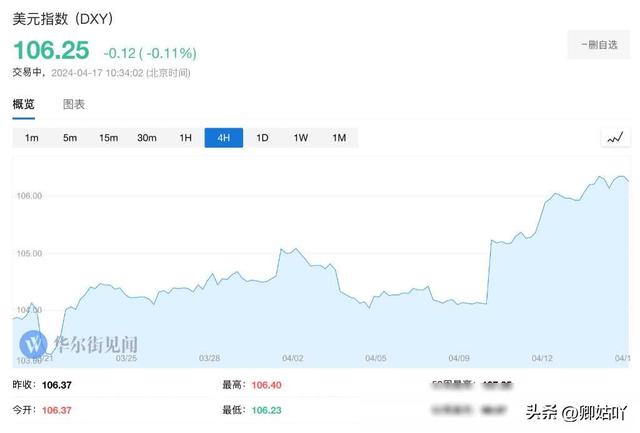Image resolution: width=640 pixels, height=433 pixels.
Task: Select the highlighted 4H timeframe
Action: point(224,138)
